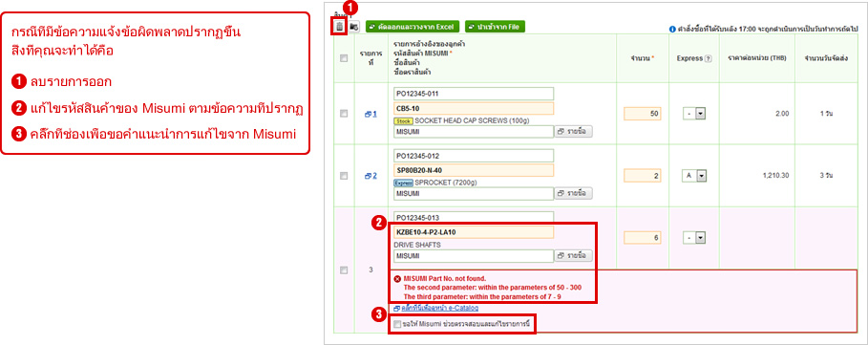Image resolution: width=868 pixels, height=345 pixels.
Task: Click the 'จำนวน' quantity column header
Action: pyautogui.click(x=640, y=58)
